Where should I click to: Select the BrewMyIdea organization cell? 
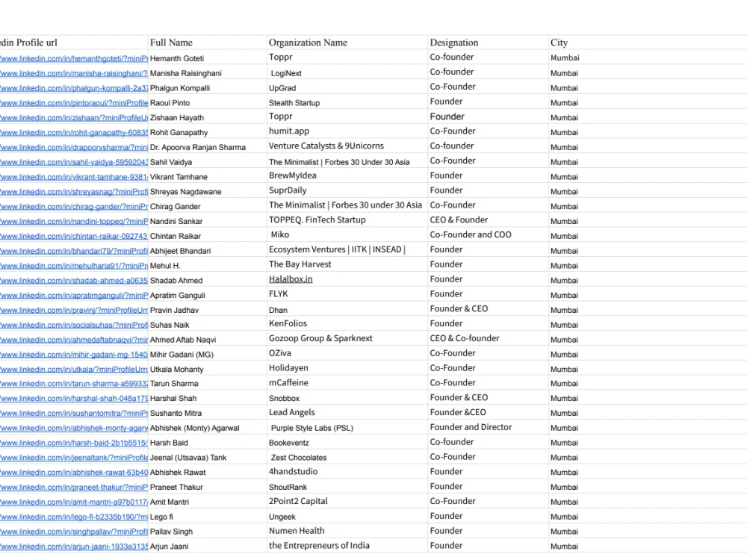pos(347,175)
